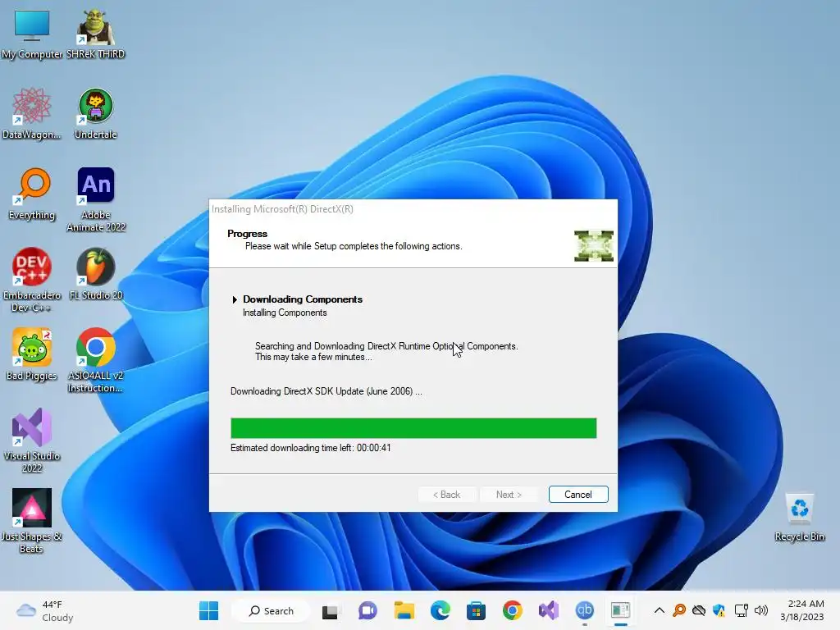Click the disabled Next button
This screenshot has width=840, height=630.
[x=509, y=495]
